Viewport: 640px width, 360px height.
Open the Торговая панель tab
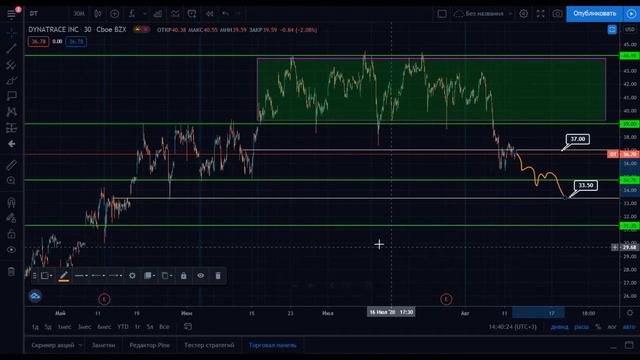[x=273, y=345]
